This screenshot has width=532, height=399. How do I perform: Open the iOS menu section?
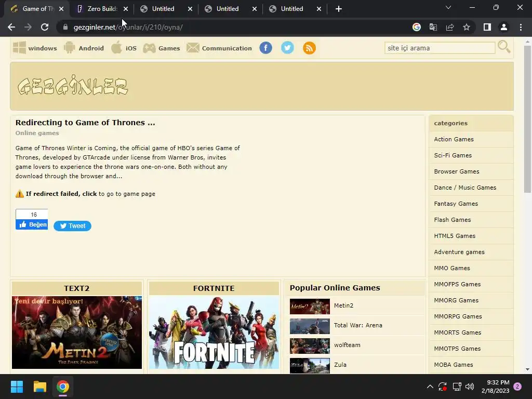tap(124, 48)
